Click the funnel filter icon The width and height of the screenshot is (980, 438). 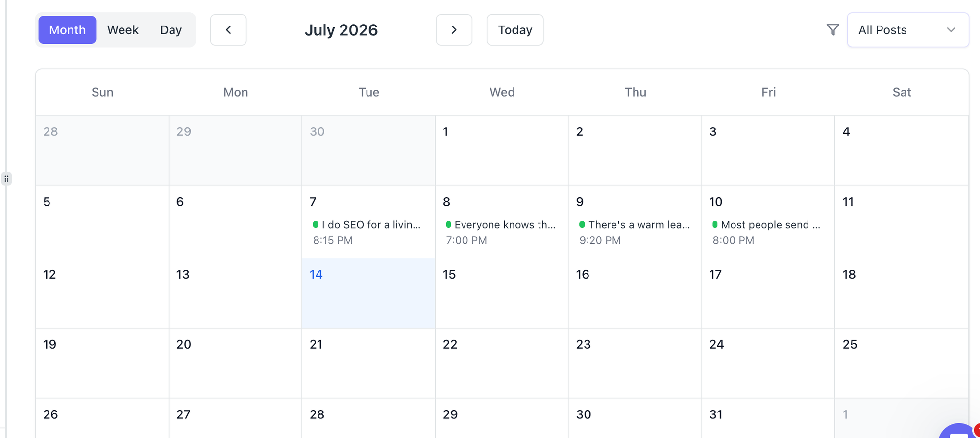click(833, 30)
